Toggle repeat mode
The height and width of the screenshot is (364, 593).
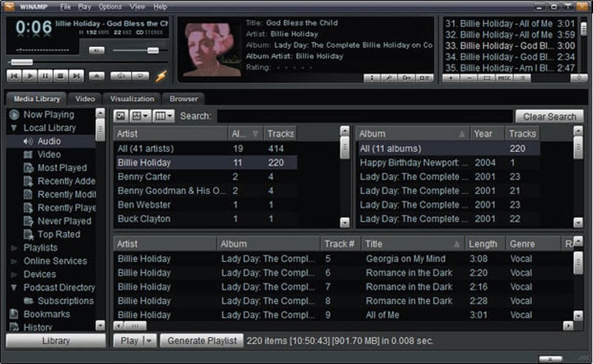[x=141, y=76]
